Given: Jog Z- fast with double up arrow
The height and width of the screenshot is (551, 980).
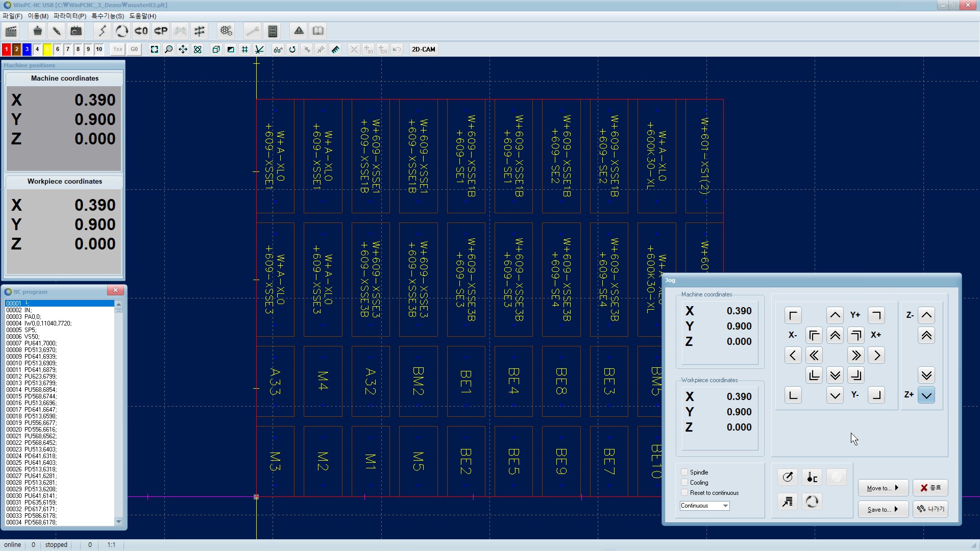Looking at the screenshot, I should coord(926,335).
